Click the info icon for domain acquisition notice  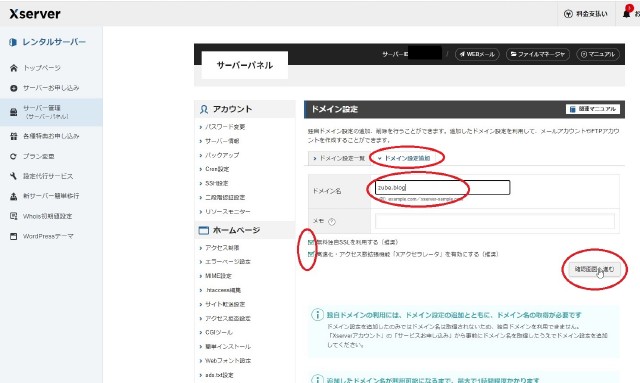(317, 315)
